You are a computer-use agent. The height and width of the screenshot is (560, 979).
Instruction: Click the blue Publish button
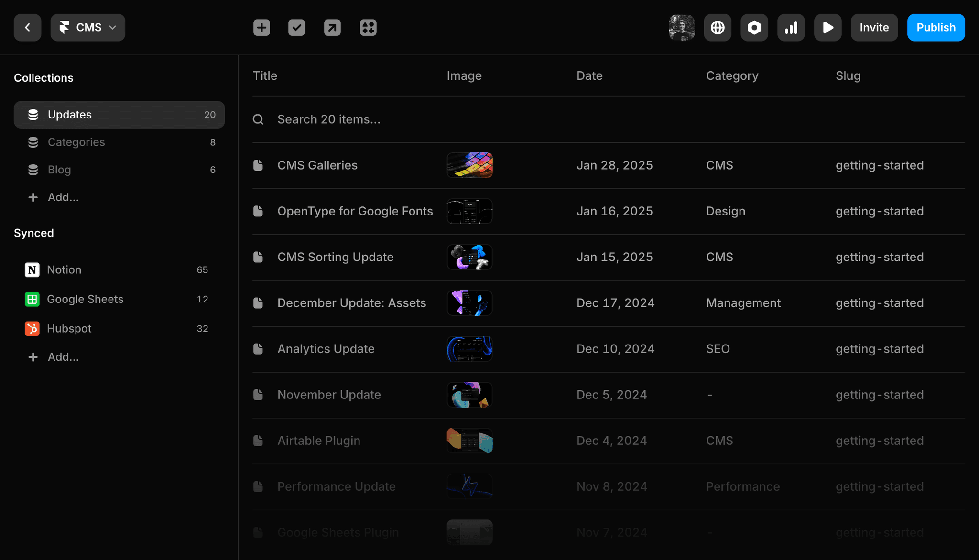tap(935, 28)
